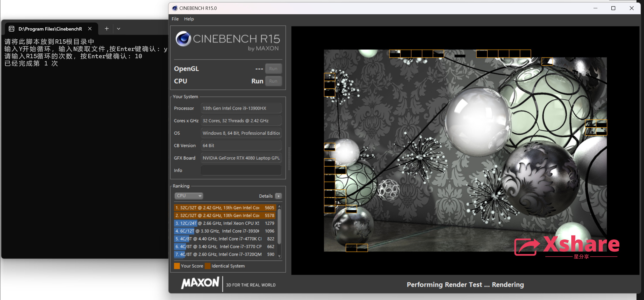Click the OS field showing Windows 8
Screen dimensions: 644x300
[241, 133]
